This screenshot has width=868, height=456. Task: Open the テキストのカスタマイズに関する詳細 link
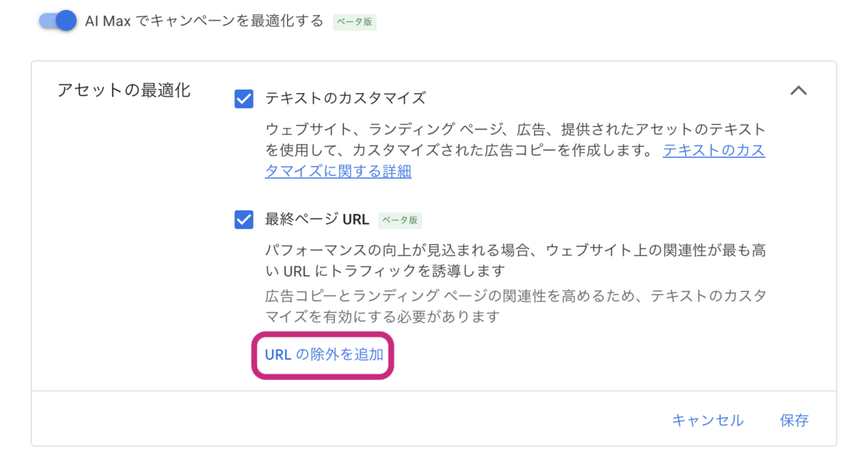pos(515,161)
